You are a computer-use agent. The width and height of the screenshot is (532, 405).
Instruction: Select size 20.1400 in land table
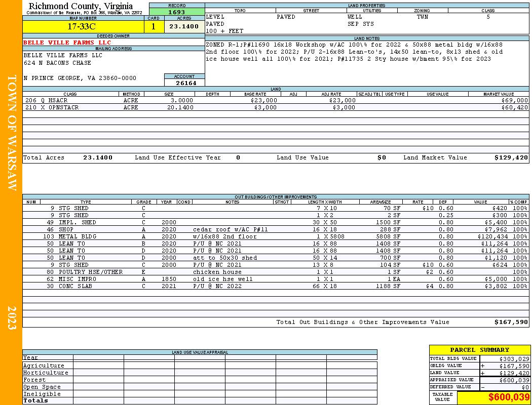click(x=180, y=107)
